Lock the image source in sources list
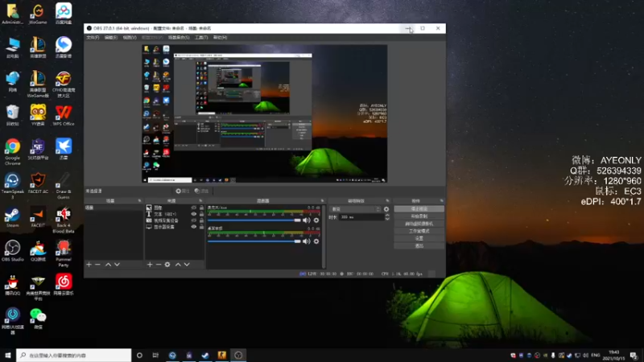The width and height of the screenshot is (644, 362). coord(201,208)
